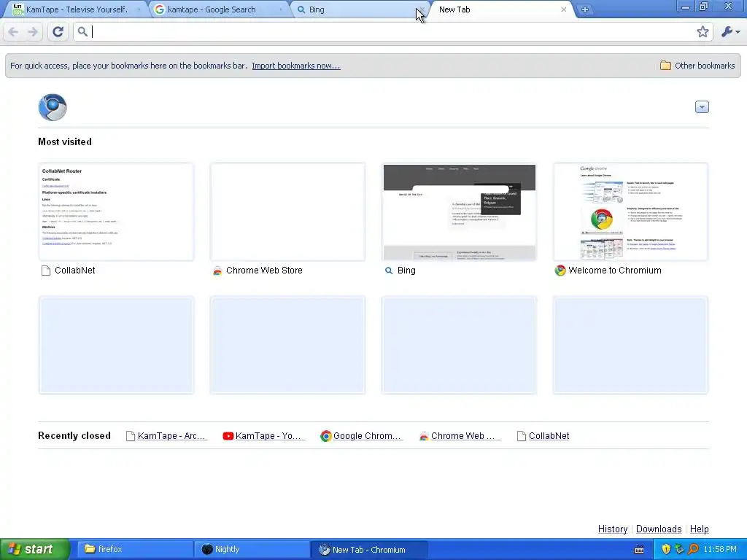Click the taskbar clock showing 11:58 PM
The width and height of the screenshot is (747, 560).
click(x=720, y=549)
